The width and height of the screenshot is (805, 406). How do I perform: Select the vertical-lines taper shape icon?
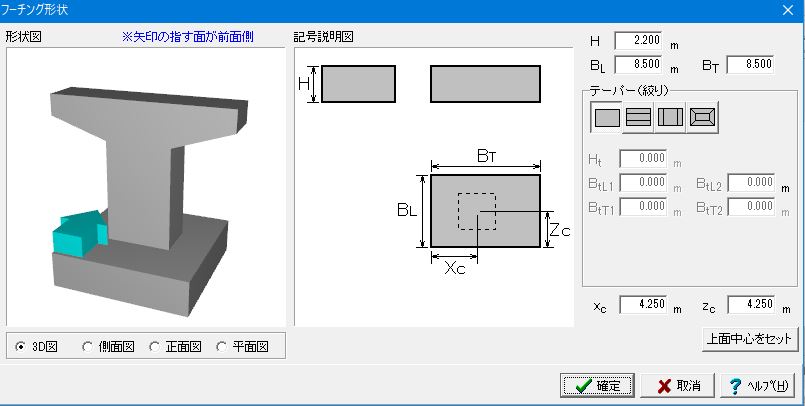670,118
